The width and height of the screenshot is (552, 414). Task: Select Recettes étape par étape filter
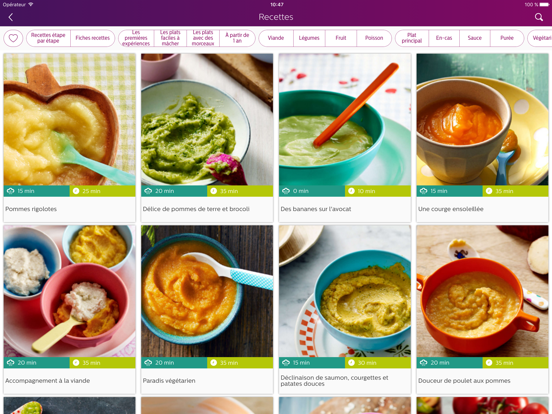(x=48, y=38)
